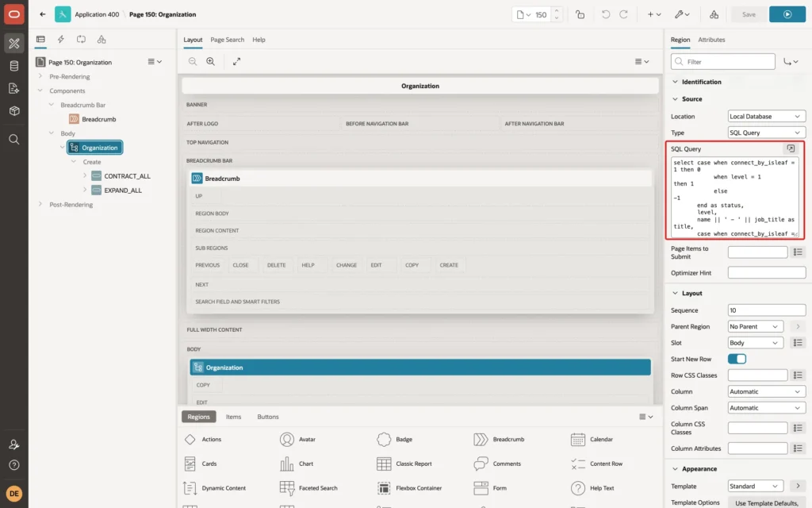Open the Parent Region dropdown
The image size is (812, 508).
755,326
